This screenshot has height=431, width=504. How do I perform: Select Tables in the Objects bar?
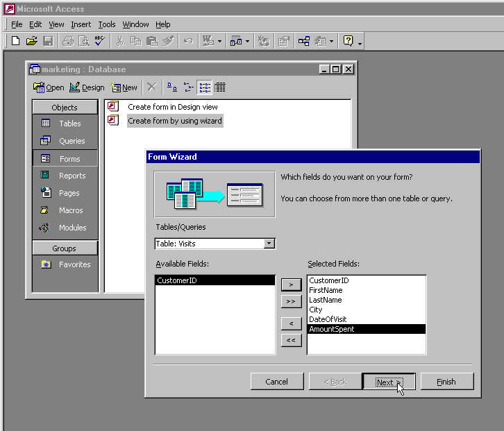(65, 124)
